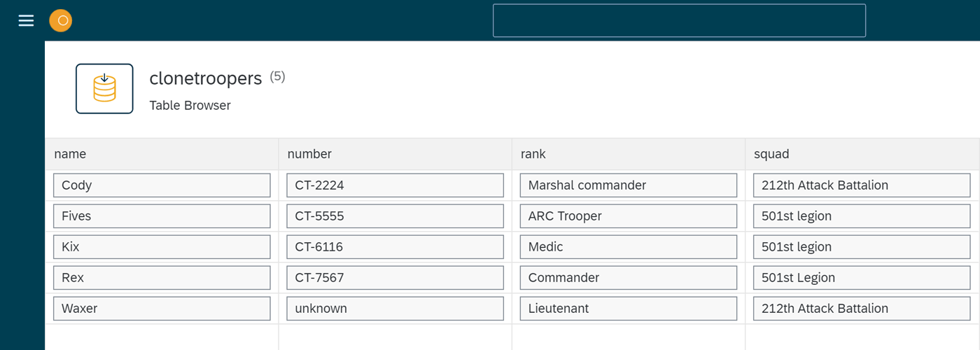Edit the Marshal commander rank field
This screenshot has height=350, width=980.
click(628, 185)
